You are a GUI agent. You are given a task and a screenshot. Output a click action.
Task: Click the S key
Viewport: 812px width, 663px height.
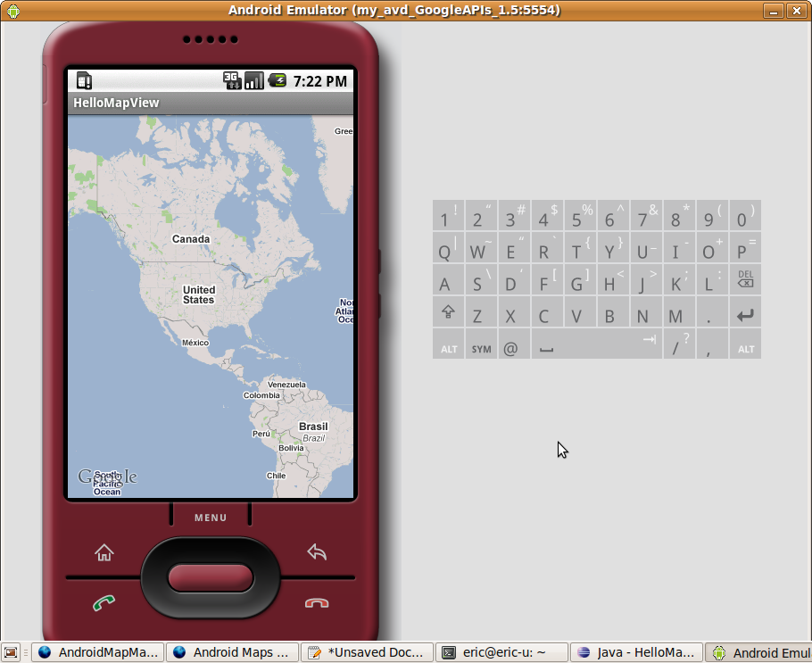pos(481,279)
